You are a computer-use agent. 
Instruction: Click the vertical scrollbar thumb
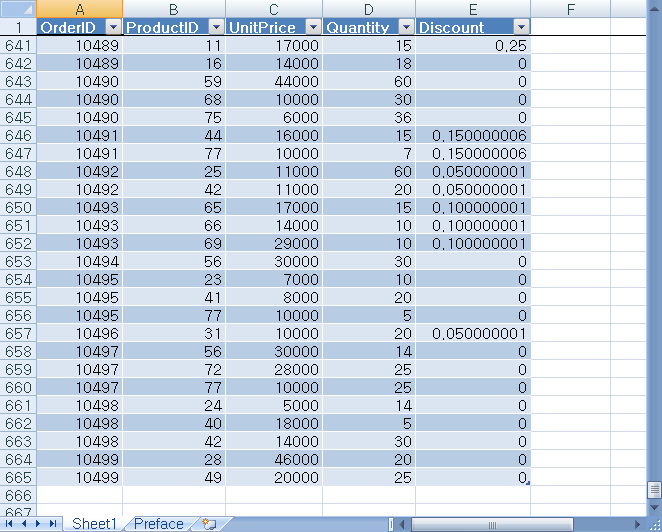pos(654,490)
